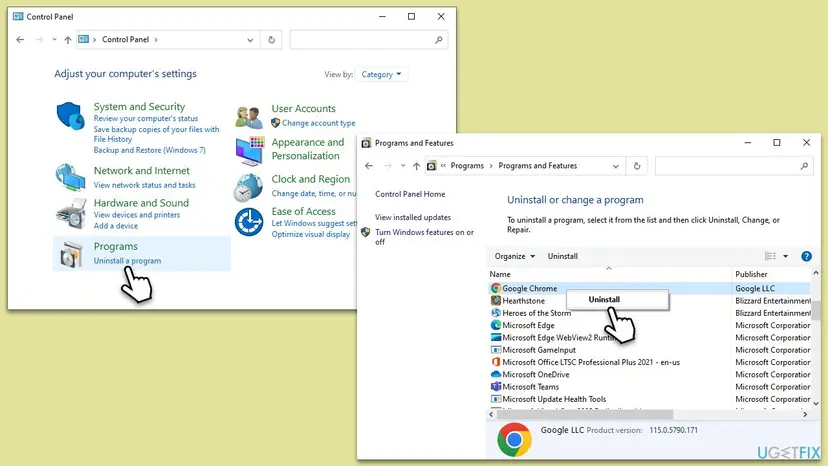Open Backup and Restore (Windows 7) link
This screenshot has height=466, width=828.
coord(149,151)
